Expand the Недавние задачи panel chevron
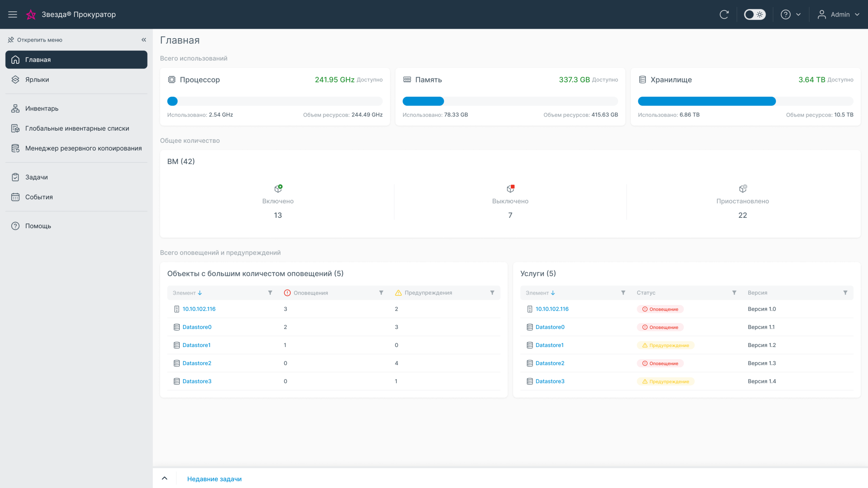This screenshot has height=488, width=868. coord(164,478)
